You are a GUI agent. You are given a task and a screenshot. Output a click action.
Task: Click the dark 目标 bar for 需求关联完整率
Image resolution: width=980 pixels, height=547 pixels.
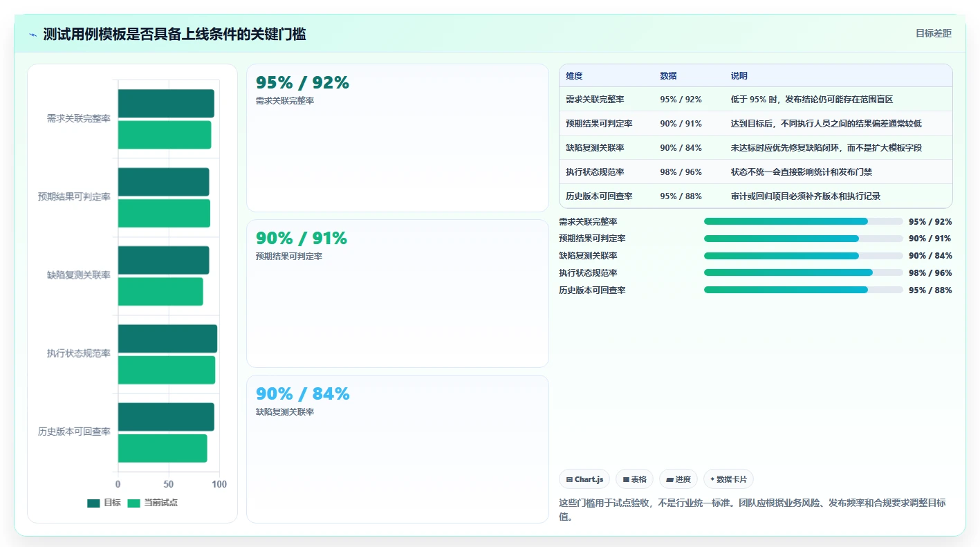[166, 104]
